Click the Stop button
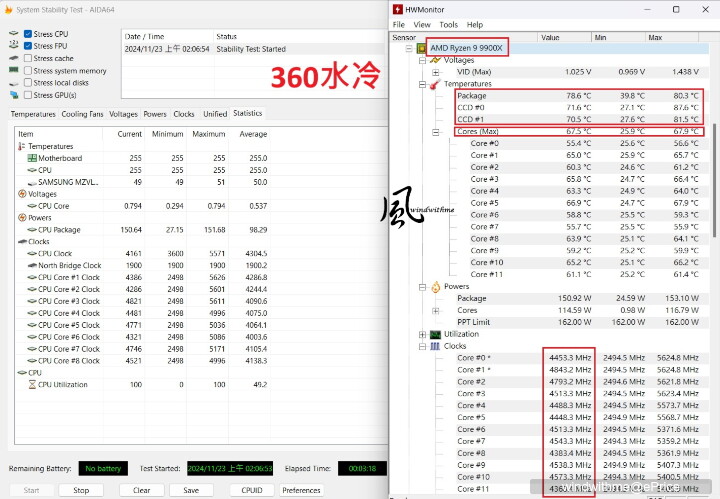Screen dimensions: 720x499 point(81,490)
